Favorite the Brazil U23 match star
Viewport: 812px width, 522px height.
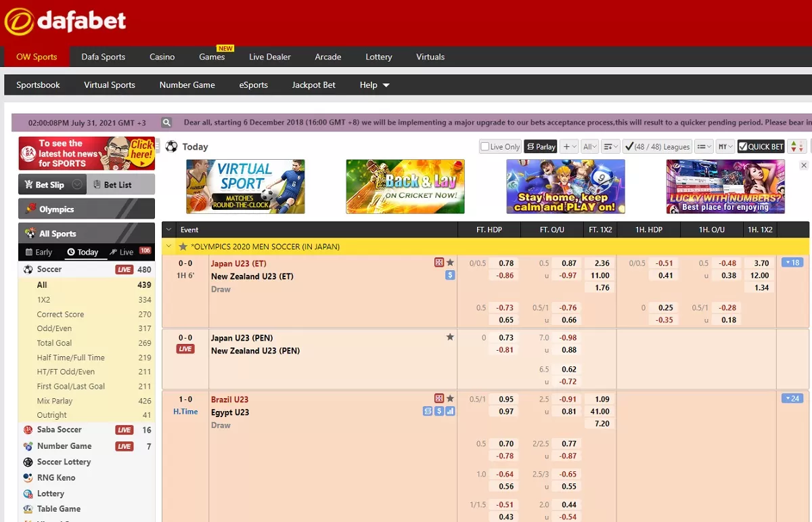[x=450, y=399]
